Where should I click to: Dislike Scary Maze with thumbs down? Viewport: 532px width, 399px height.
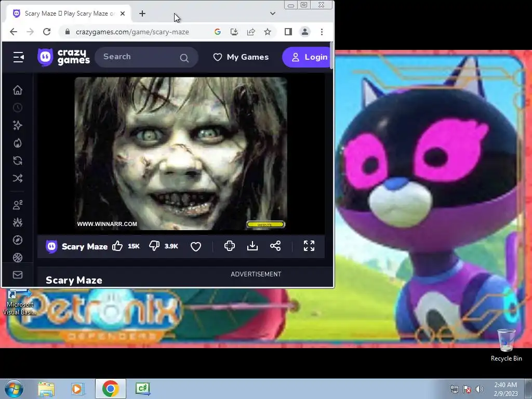click(154, 246)
